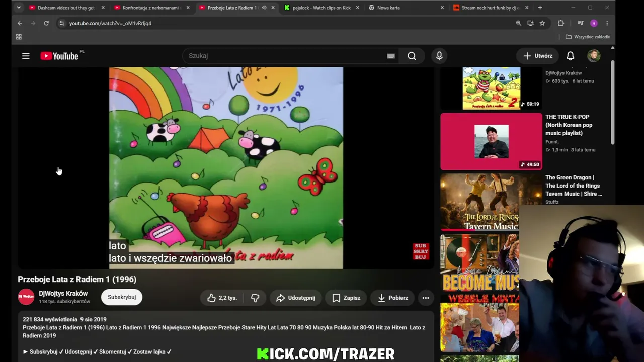Open the on-screen keyboard in search box
644x362 pixels.
tap(391, 56)
